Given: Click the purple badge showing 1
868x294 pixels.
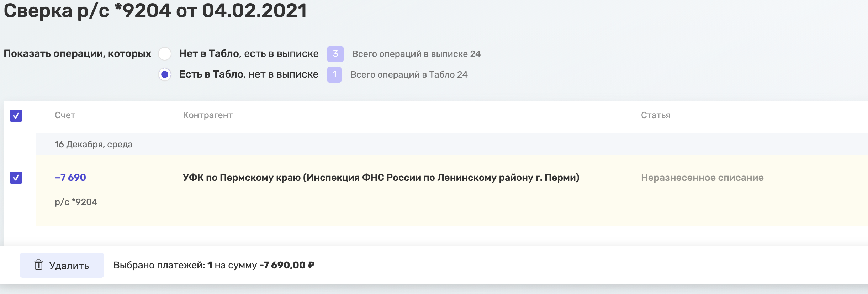Looking at the screenshot, I should 334,75.
